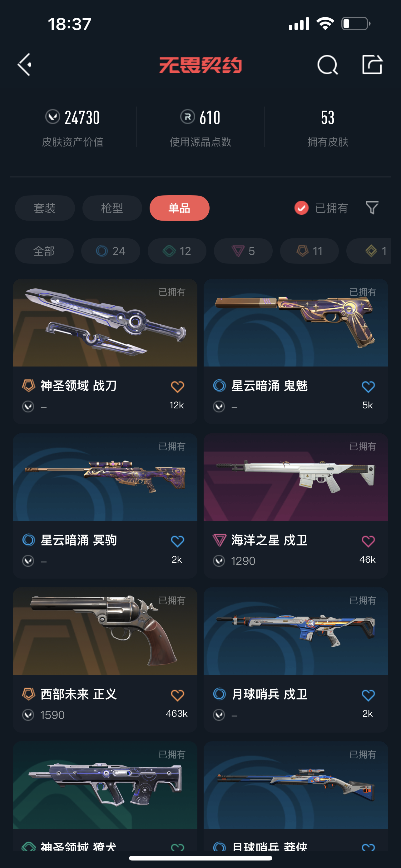This screenshot has height=868, width=401.
Task: Switch to the 套装 tab
Action: [x=45, y=208]
